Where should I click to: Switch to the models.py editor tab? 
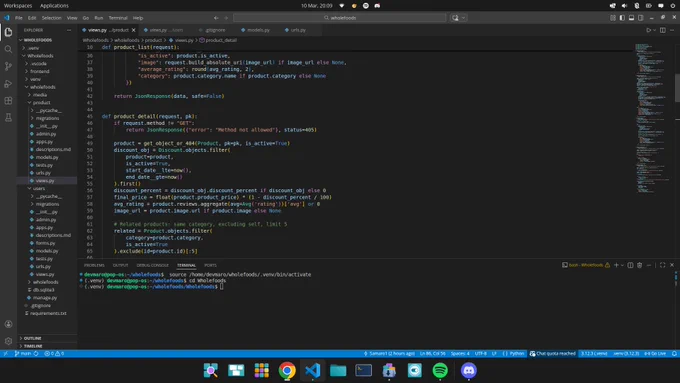click(x=255, y=30)
